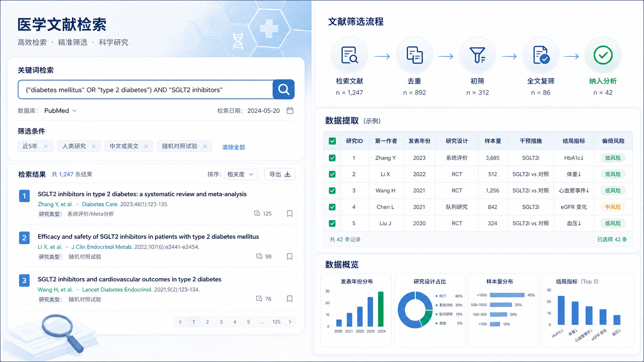
Task: Go to the previous results page arrow
Action: (180, 322)
